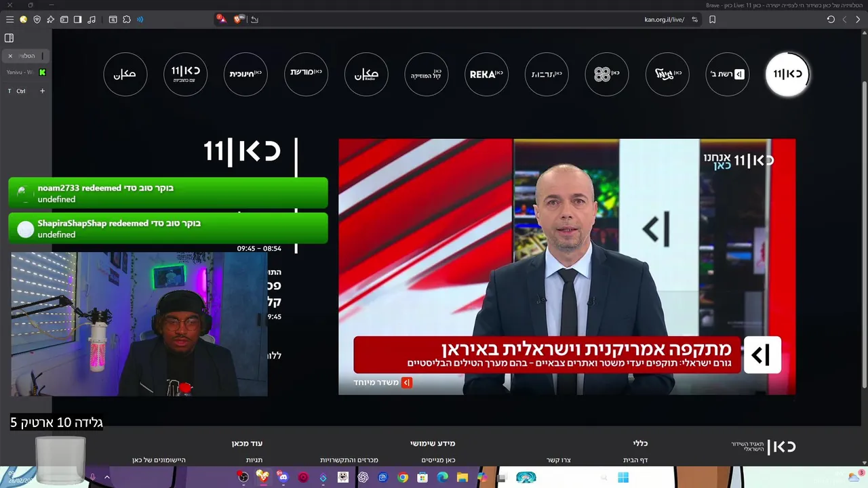
Task: Select Kan 11 with subtitles channel
Action: tap(185, 74)
